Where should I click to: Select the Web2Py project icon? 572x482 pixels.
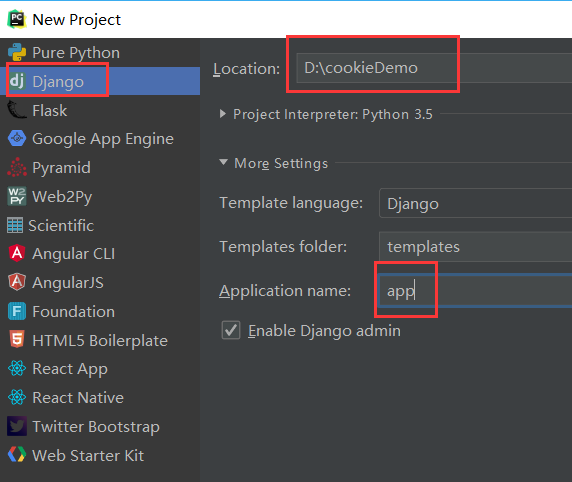tap(17, 196)
